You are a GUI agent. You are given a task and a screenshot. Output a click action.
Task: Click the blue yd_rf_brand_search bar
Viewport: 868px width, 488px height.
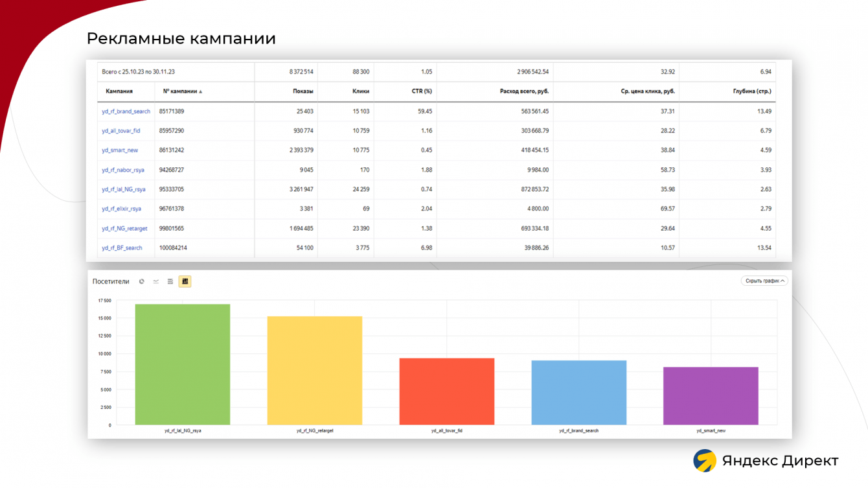coord(579,393)
